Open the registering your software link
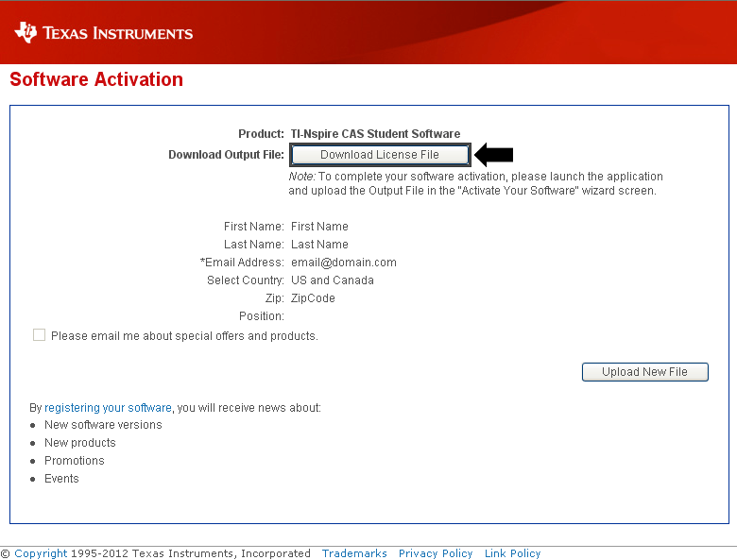 tap(108, 407)
